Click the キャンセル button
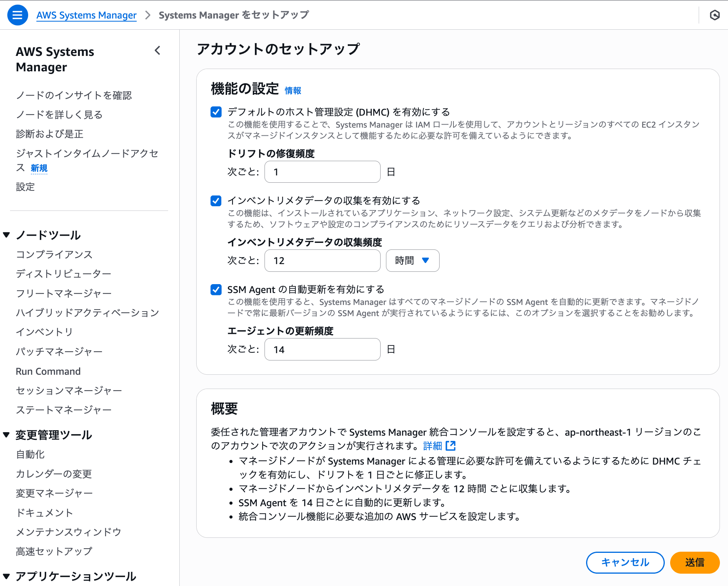This screenshot has width=728, height=586. (625, 562)
